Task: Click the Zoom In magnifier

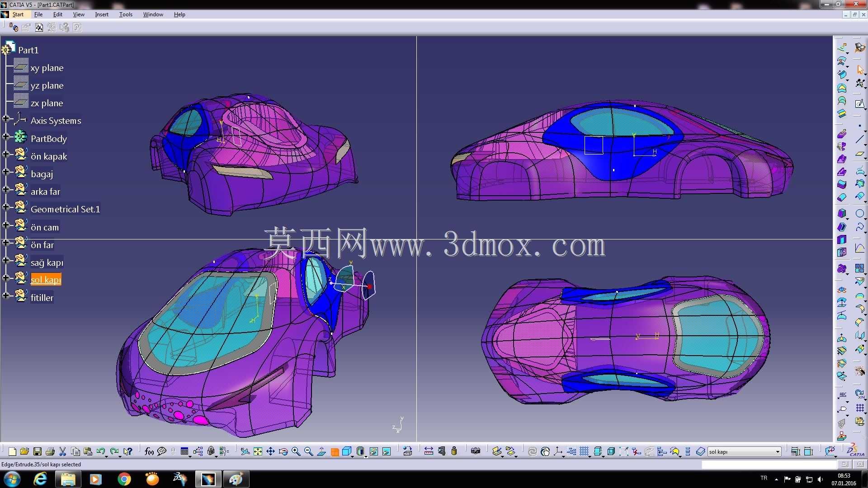Action: pos(296,451)
